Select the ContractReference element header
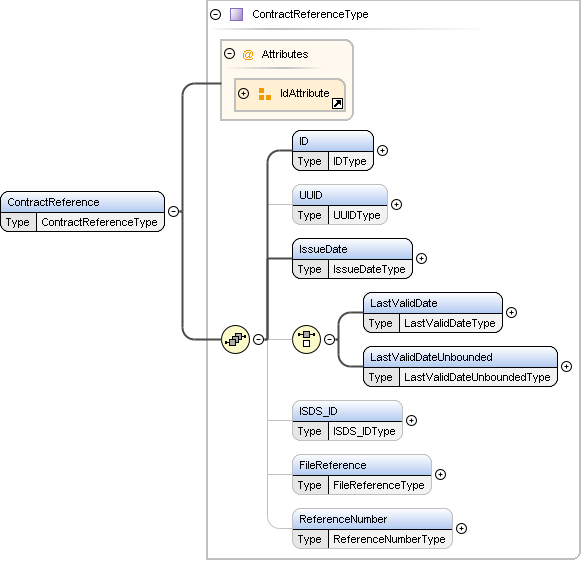 click(82, 202)
